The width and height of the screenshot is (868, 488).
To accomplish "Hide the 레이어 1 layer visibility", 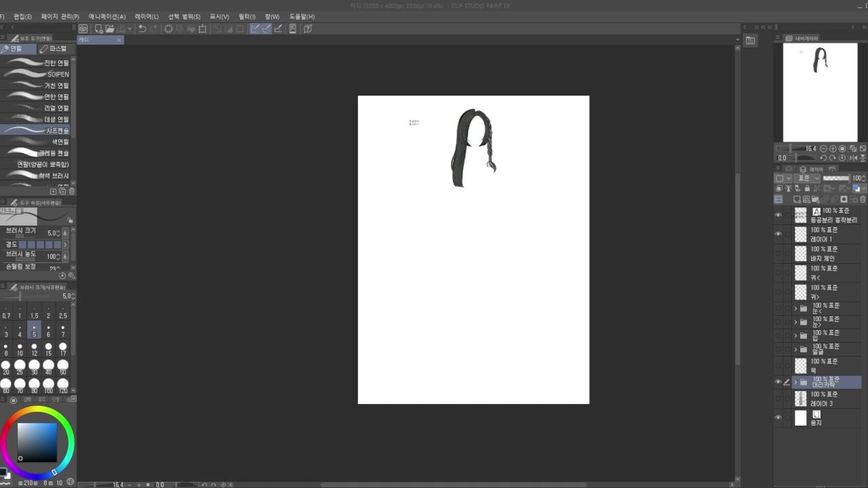I will (778, 234).
